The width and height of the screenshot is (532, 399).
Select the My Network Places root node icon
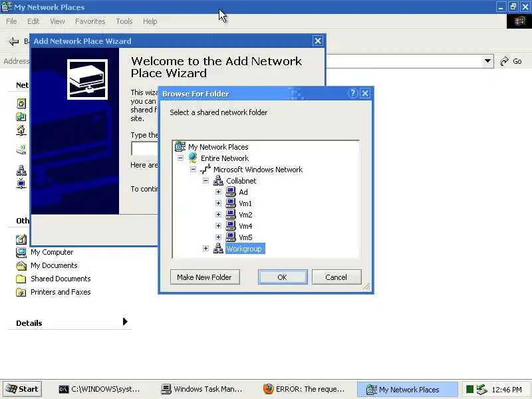tap(180, 146)
